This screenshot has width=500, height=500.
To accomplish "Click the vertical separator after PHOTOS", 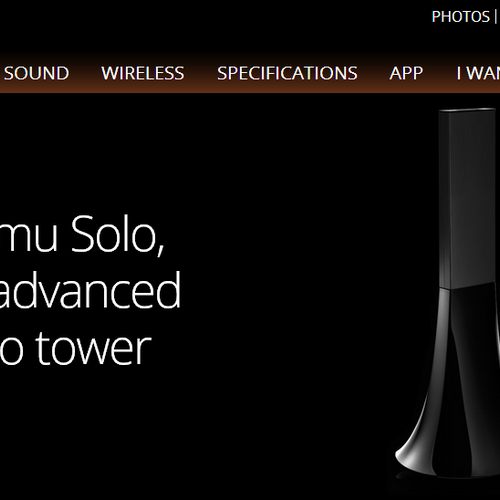I will (496, 17).
